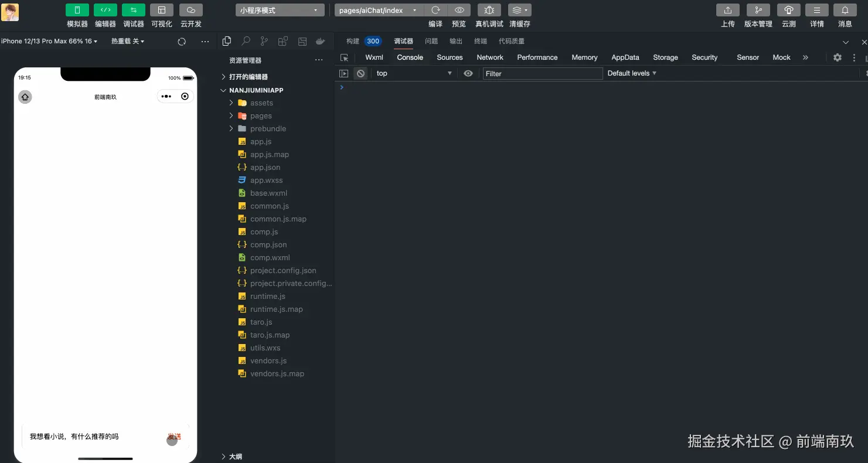This screenshot has height=463, width=868.
Task: Toggle the Debugger (调试器) panel button
Action: (134, 10)
